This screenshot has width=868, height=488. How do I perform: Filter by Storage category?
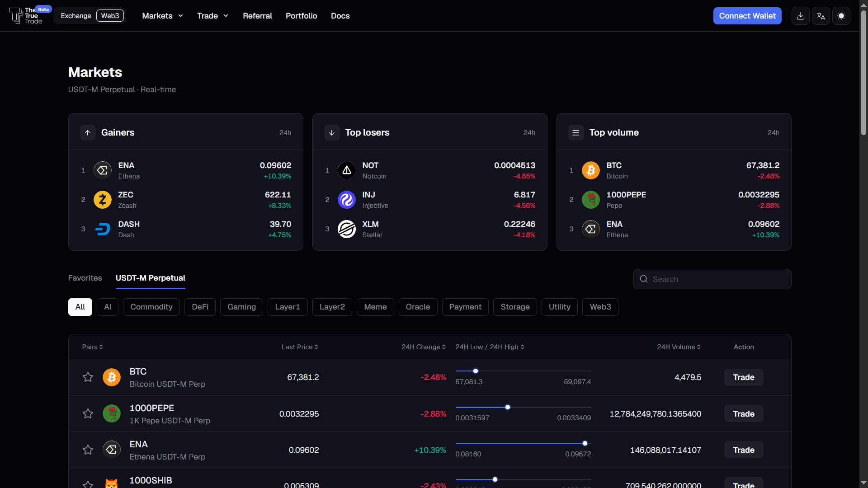pos(515,307)
